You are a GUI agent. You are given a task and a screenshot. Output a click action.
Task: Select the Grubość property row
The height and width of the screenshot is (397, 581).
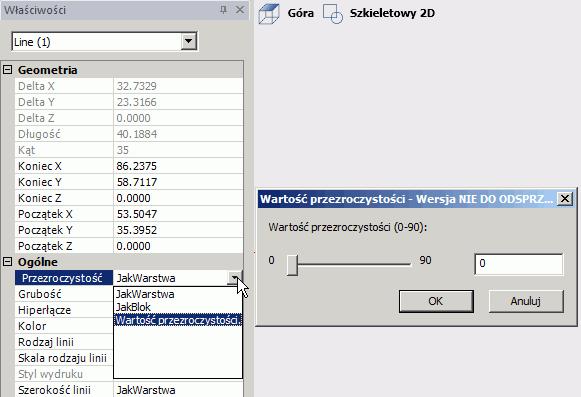(64, 294)
